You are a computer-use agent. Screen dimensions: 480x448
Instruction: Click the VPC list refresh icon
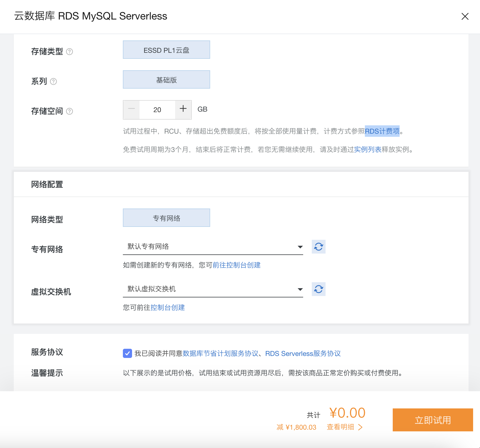pyautogui.click(x=318, y=246)
